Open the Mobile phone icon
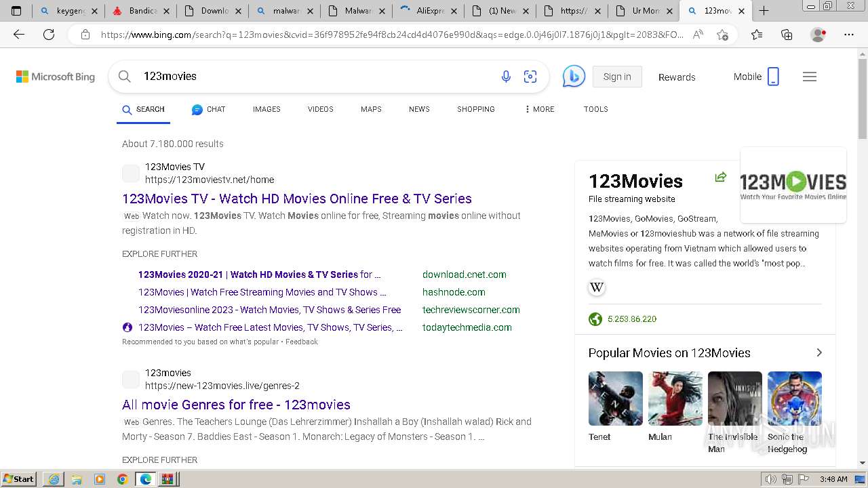 (x=773, y=77)
